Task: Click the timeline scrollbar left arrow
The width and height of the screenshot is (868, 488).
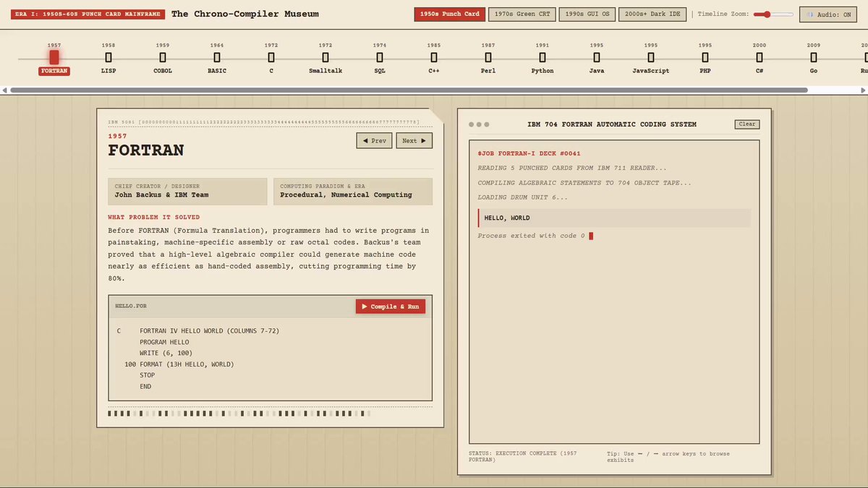Action: click(5, 90)
